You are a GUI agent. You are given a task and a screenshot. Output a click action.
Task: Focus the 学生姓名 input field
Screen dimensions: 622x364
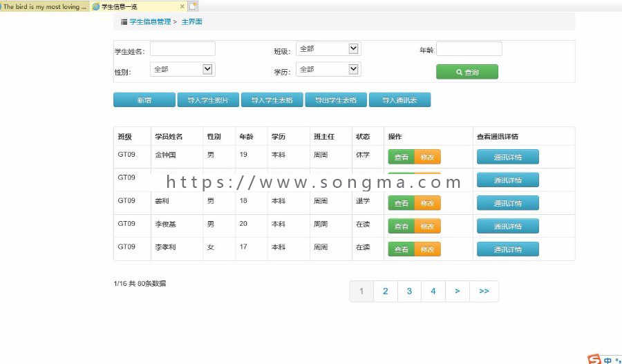[182, 49]
